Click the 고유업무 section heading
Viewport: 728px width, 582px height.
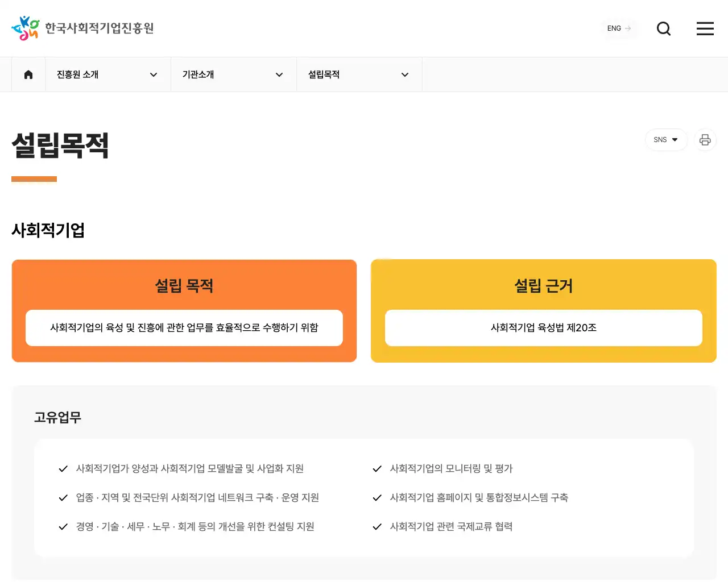point(57,417)
